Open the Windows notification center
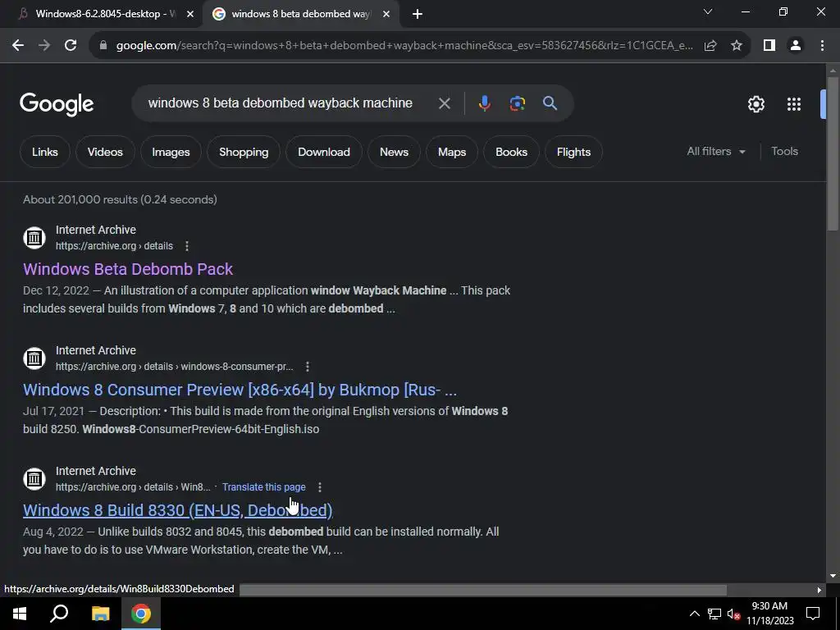 [x=813, y=614]
